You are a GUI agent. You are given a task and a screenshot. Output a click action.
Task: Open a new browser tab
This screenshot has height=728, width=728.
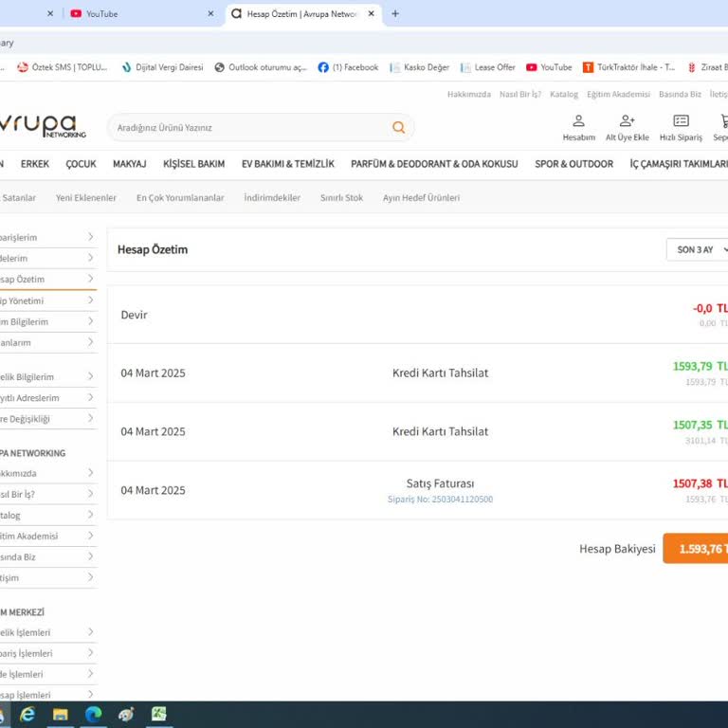click(395, 14)
